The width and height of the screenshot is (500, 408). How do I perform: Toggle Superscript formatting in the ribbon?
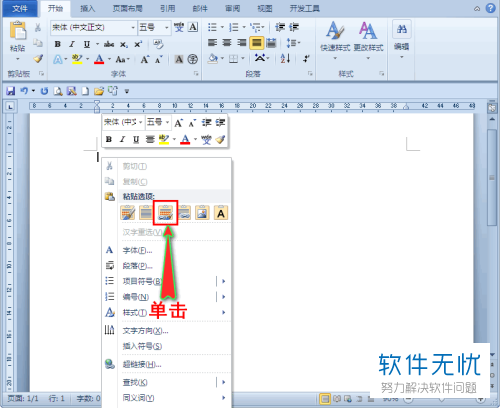point(138,44)
